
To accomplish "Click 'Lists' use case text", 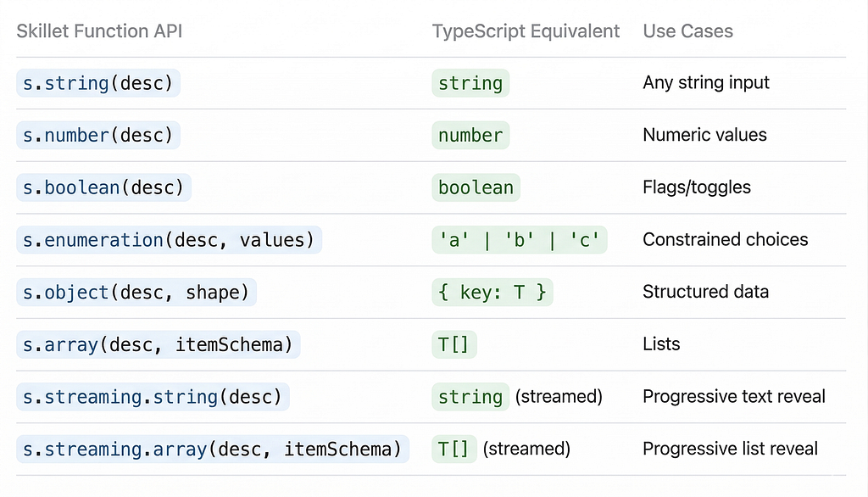I will coord(661,344).
